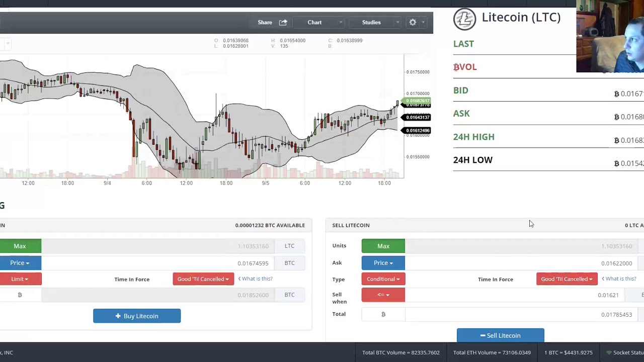This screenshot has width=644, height=362.
Task: Click the Litecoin (LTC) title
Action: coord(521,17)
